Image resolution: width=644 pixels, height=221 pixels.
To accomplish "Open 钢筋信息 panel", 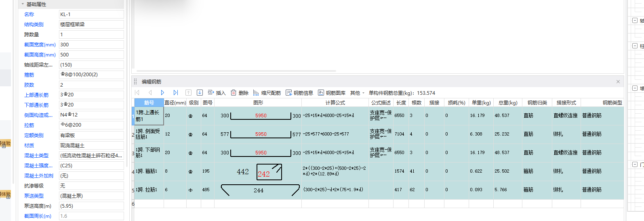I will (299, 93).
